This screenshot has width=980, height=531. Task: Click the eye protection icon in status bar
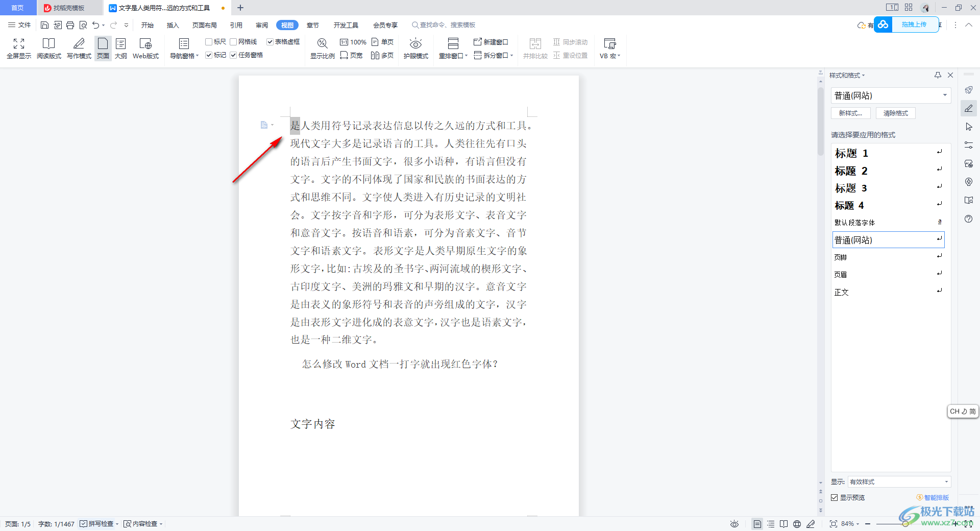pyautogui.click(x=734, y=524)
